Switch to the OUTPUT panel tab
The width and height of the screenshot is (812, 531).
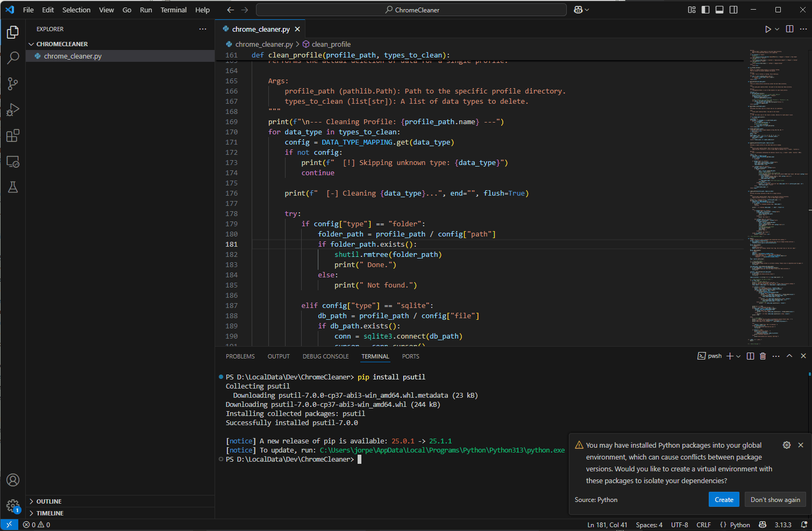[x=279, y=356]
